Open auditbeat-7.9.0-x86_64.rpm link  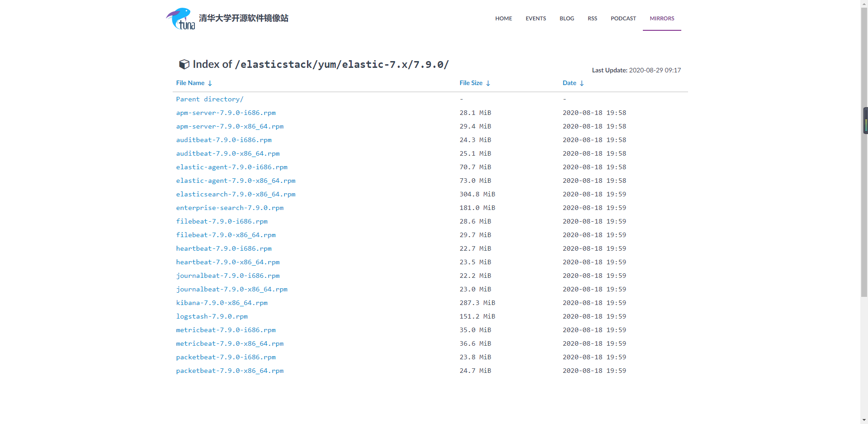(x=228, y=153)
